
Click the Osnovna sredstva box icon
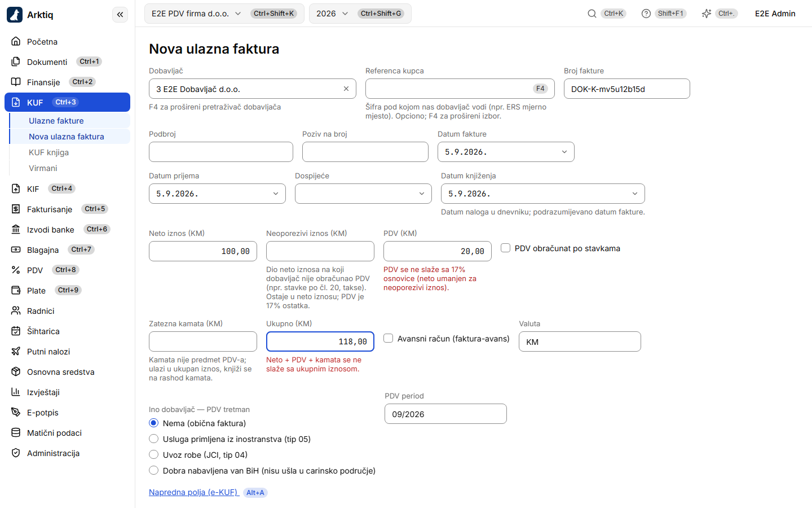16,371
